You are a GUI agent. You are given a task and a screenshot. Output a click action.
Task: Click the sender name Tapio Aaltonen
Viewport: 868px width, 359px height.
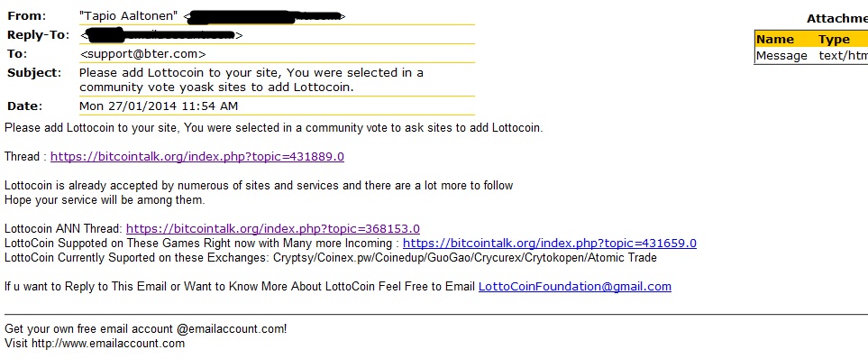point(129,16)
